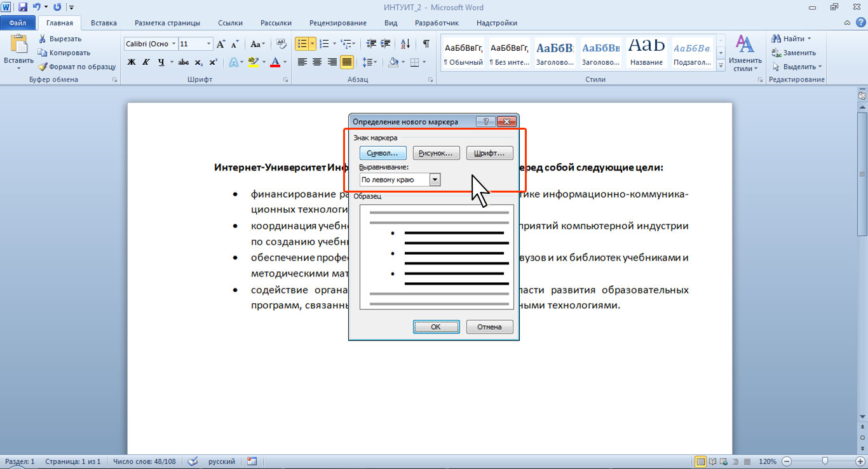Viewport: 868px width, 469px height.
Task: Toggle subscript formatting
Action: 199,62
